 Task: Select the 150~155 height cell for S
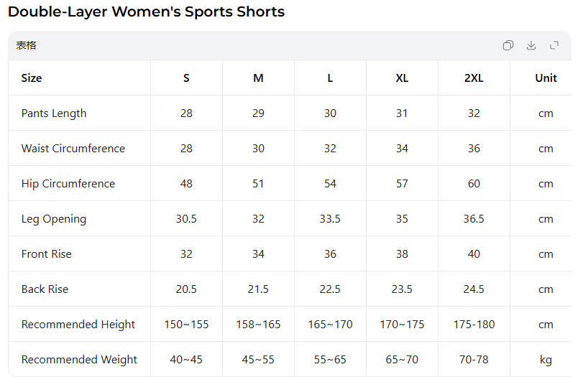(186, 325)
